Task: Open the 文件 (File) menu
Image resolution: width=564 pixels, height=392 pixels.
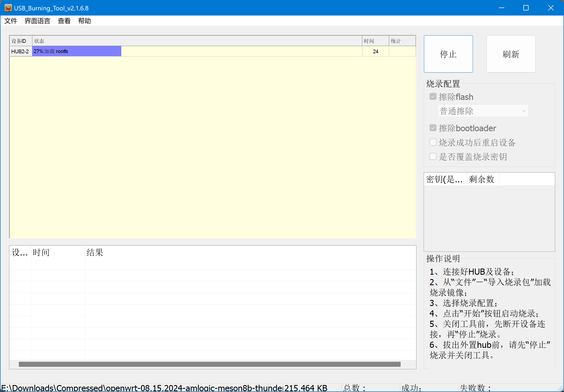Action: tap(11, 21)
